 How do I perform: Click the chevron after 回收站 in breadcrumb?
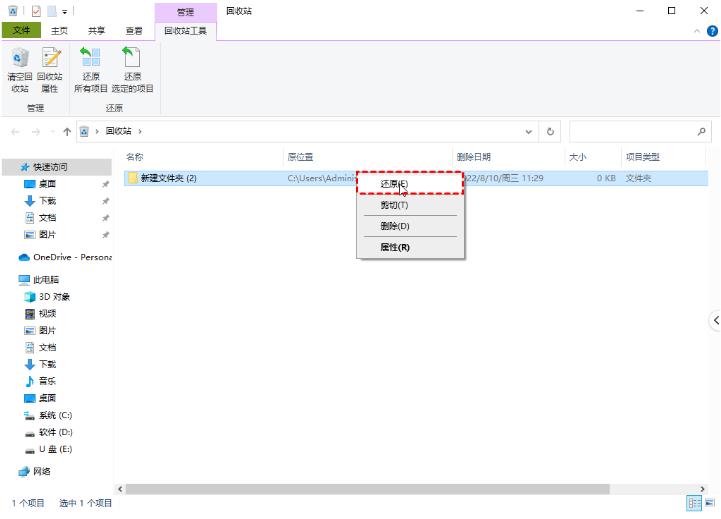(140, 131)
